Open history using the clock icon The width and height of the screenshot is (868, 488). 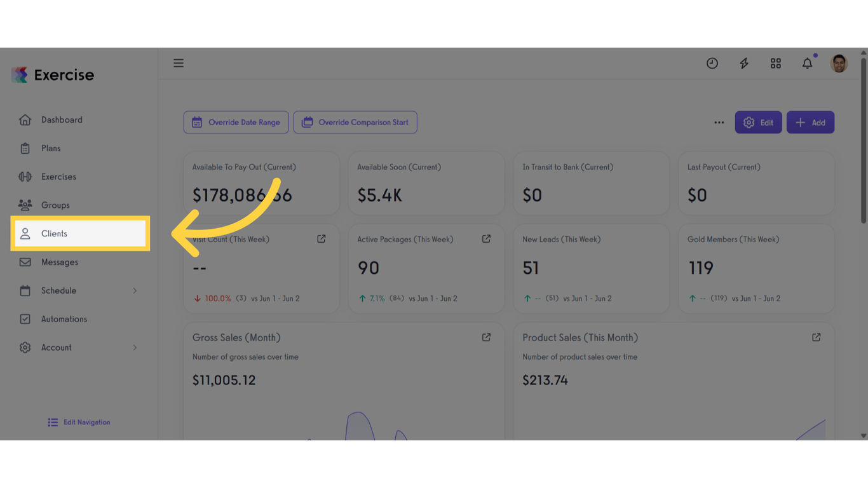tap(712, 63)
